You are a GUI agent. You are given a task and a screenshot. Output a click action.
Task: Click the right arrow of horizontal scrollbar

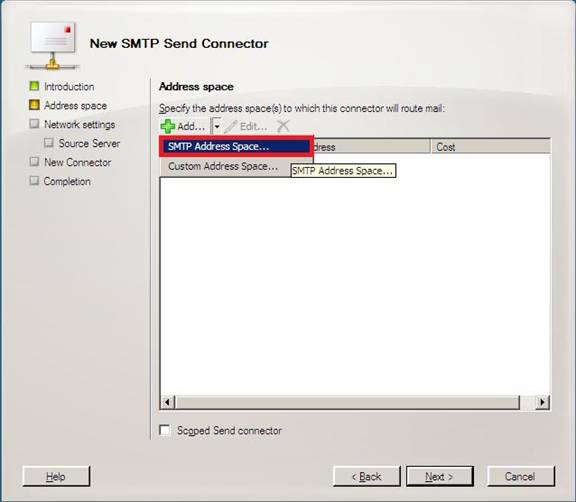click(543, 402)
